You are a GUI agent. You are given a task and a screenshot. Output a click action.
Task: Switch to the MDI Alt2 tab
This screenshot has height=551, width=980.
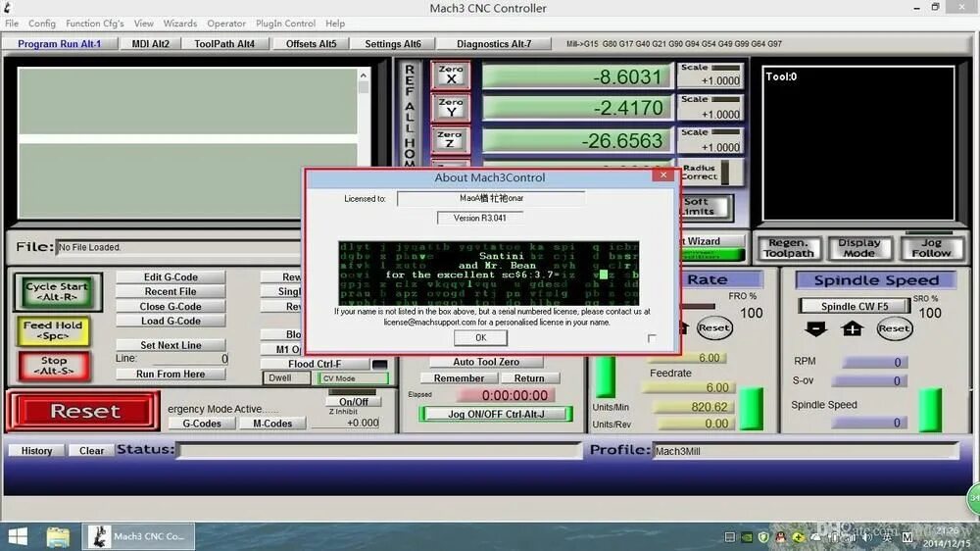tap(151, 44)
